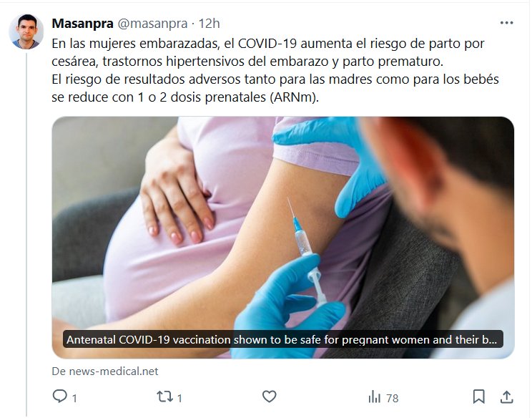Like the tweet with heart icon
Image resolution: width=532 pixels, height=418 pixels.
(270, 397)
